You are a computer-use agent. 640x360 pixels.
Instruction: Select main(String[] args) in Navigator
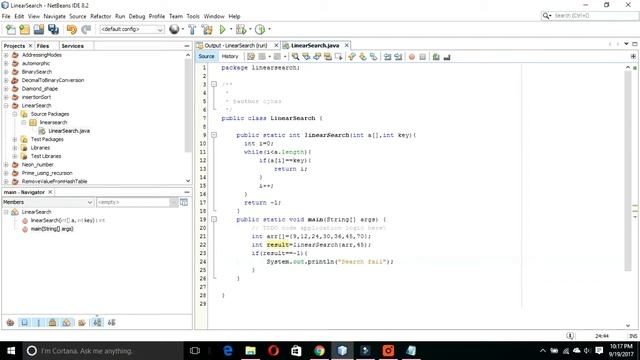[52, 229]
